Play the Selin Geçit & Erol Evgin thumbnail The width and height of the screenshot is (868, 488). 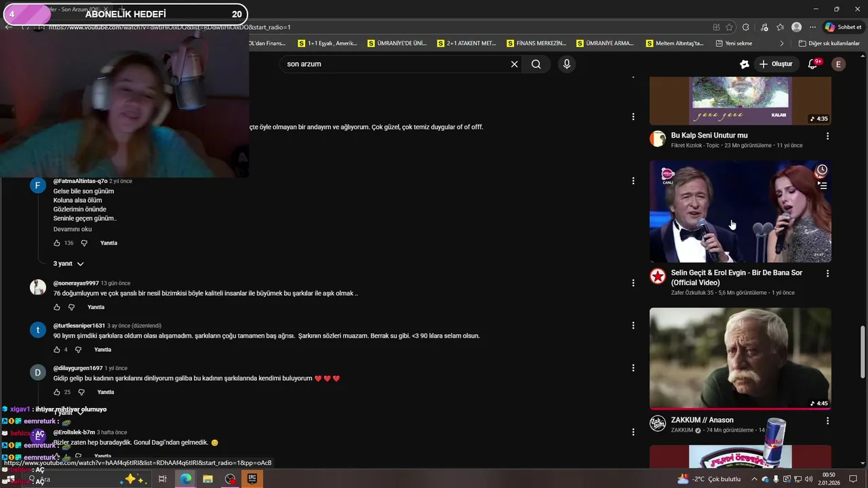click(x=740, y=211)
